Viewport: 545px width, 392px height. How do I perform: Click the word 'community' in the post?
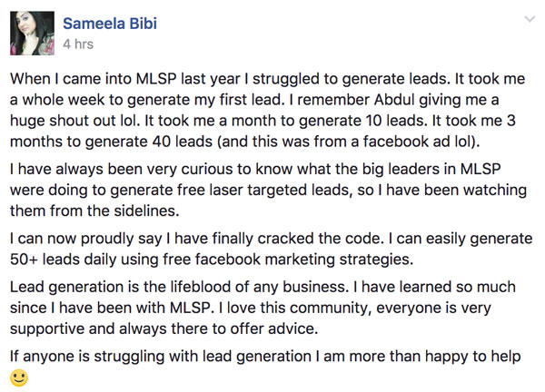click(x=328, y=308)
